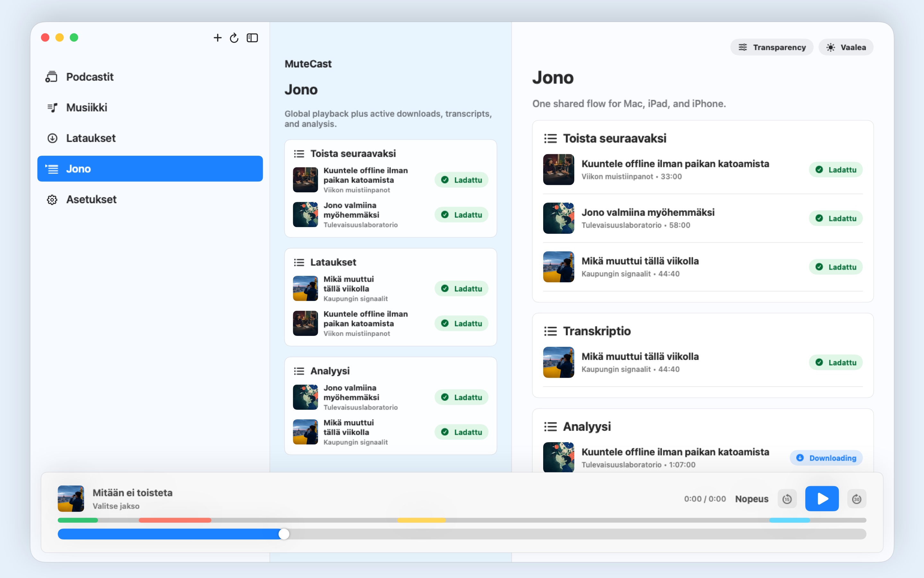Click the Mitään ei toisteta title
Image resolution: width=924 pixels, height=578 pixels.
click(133, 492)
